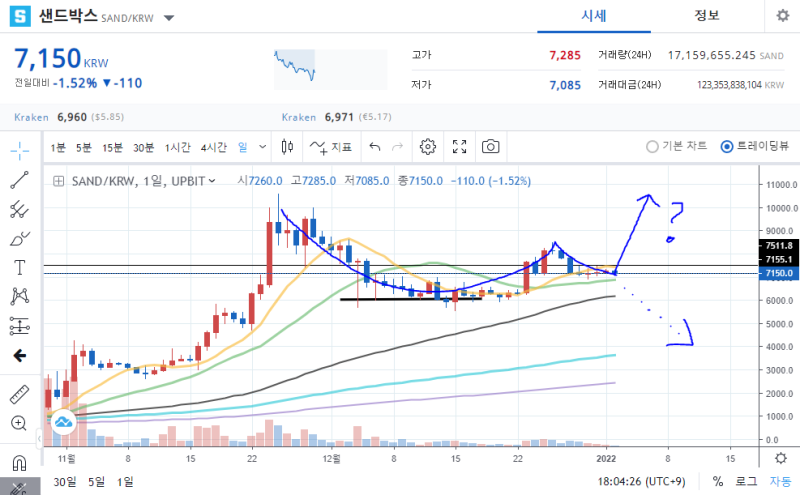Expand the time interval dropdown chevron
The width and height of the screenshot is (800, 495).
coord(262,147)
